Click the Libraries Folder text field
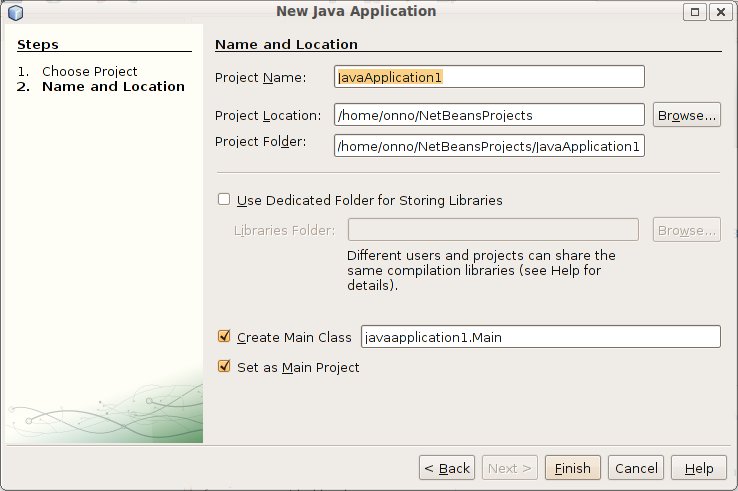Viewport: 738px width, 491px height. click(x=493, y=230)
